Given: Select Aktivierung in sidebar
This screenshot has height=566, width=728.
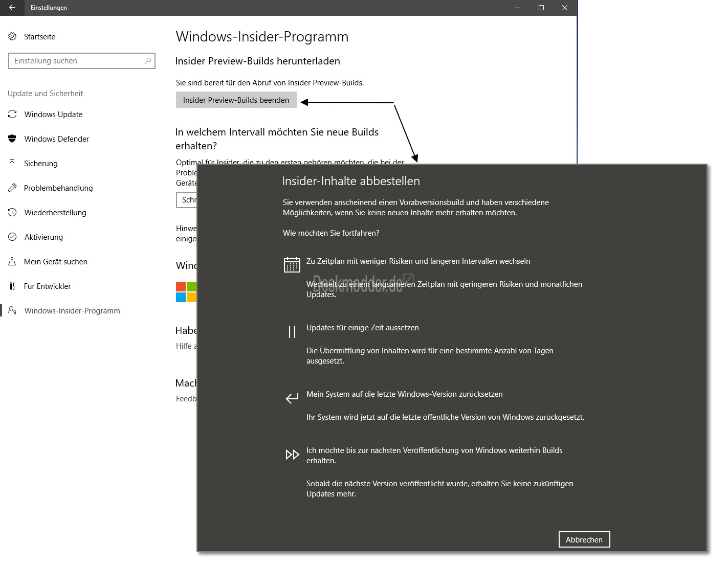Looking at the screenshot, I should point(43,237).
